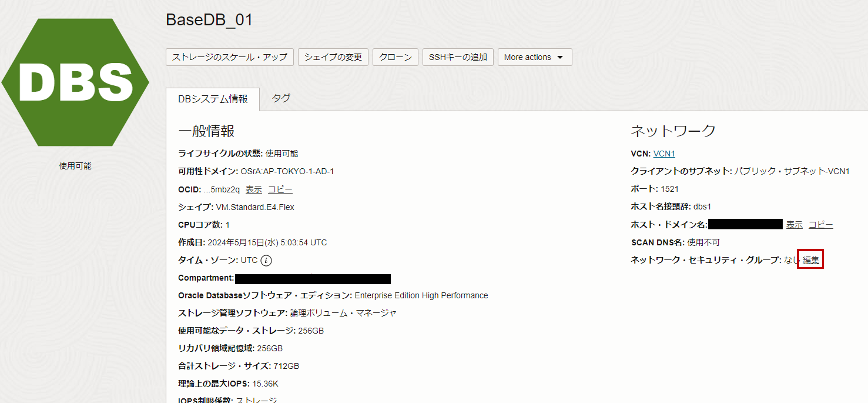Show host domain name via 表示 link
Viewport: 868px width, 403px height.
[794, 225]
